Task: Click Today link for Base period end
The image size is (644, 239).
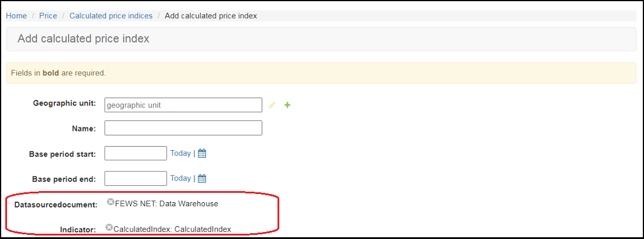Action: click(180, 178)
